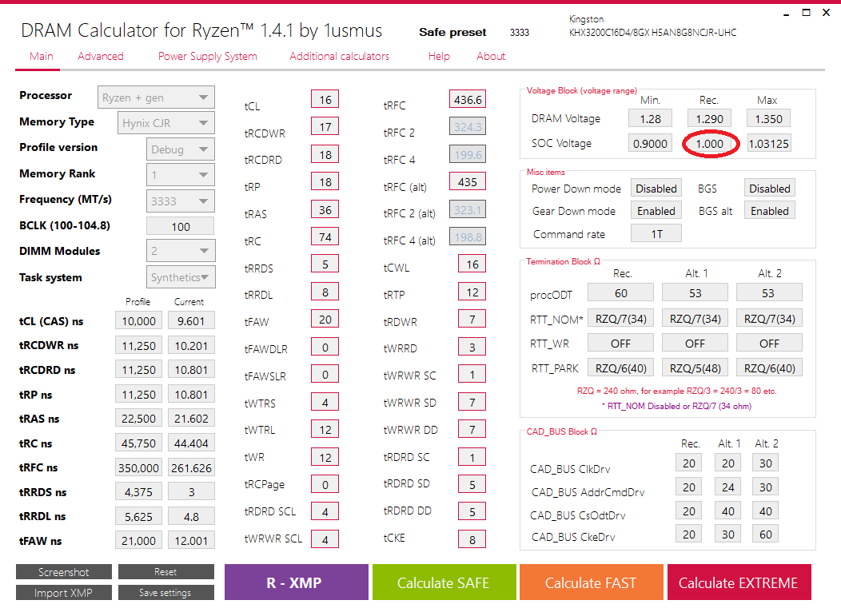
Task: Switch to the Advanced tab
Action: [x=100, y=56]
